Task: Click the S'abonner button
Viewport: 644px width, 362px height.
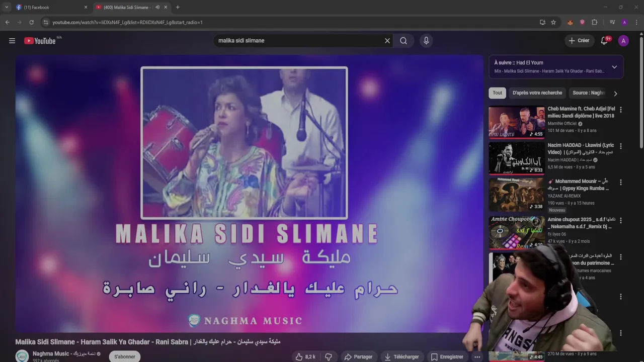Action: click(x=125, y=356)
